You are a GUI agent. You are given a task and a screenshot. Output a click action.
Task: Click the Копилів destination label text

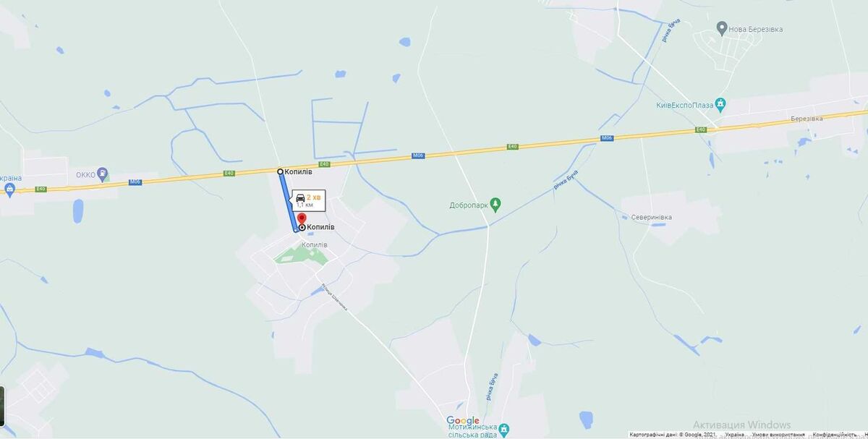[x=320, y=227]
